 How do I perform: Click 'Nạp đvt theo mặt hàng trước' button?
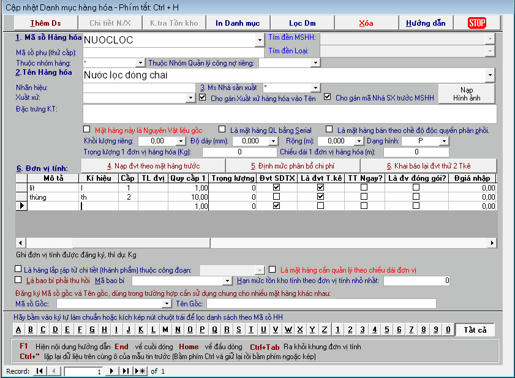click(153, 166)
